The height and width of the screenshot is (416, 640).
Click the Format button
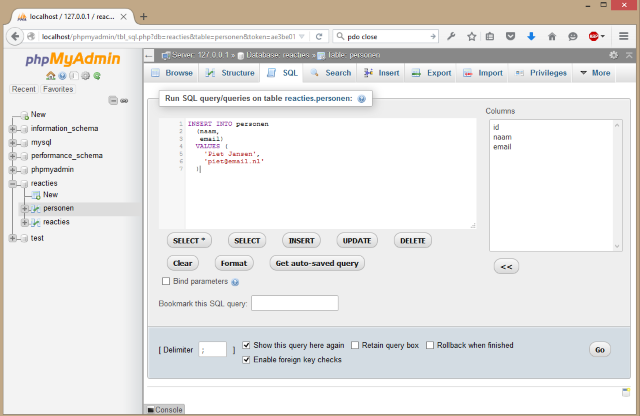(234, 263)
